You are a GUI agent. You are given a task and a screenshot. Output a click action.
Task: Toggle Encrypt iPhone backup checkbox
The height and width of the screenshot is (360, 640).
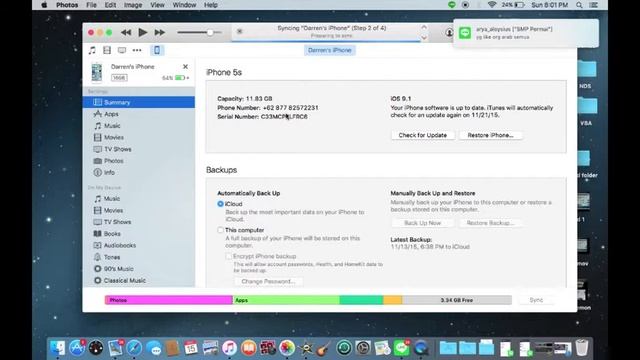[229, 256]
